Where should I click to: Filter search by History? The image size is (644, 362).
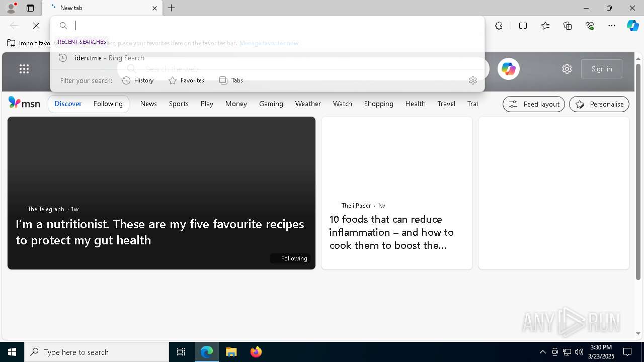point(138,80)
